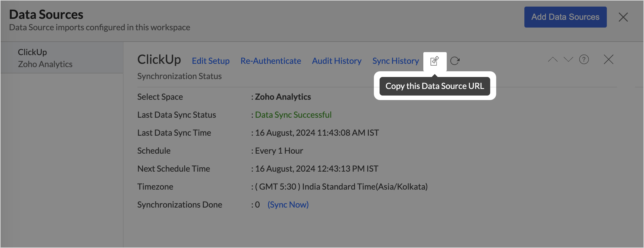Click the ClickUp heading in details panel

pos(159,59)
